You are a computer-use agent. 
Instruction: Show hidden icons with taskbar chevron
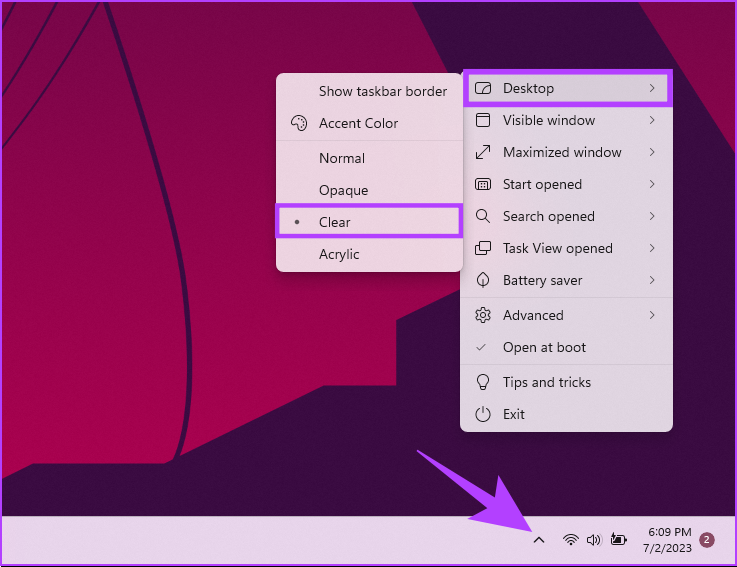[x=539, y=540]
